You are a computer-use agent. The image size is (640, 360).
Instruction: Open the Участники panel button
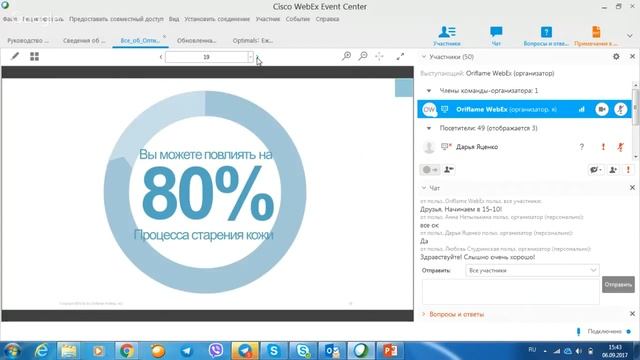pos(447,36)
